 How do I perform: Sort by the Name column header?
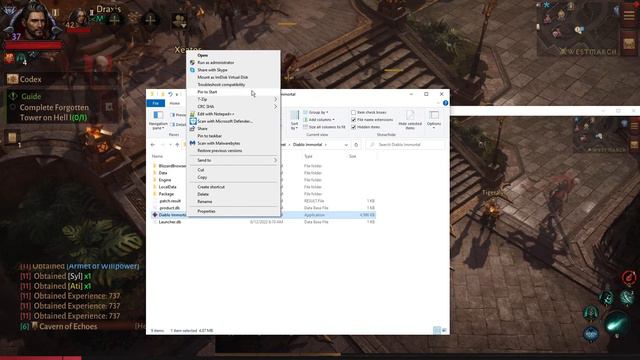158,156
